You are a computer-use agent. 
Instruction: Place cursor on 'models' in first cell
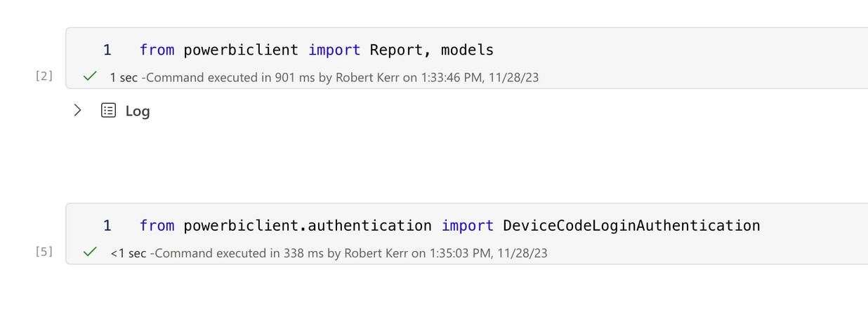[467, 50]
